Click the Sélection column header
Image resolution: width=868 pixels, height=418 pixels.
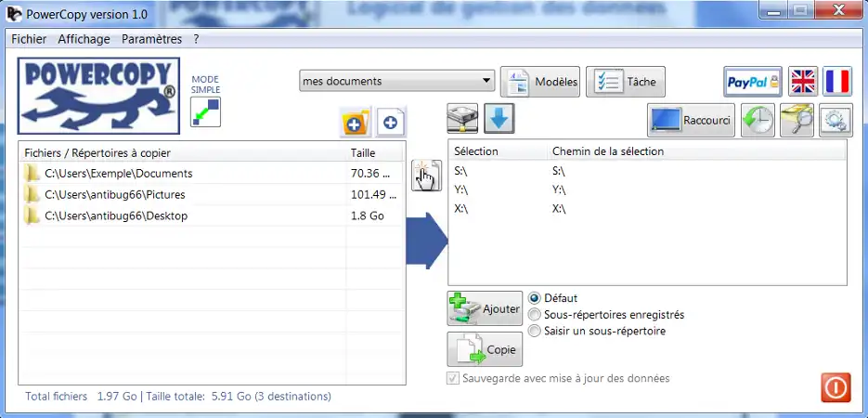(x=497, y=151)
